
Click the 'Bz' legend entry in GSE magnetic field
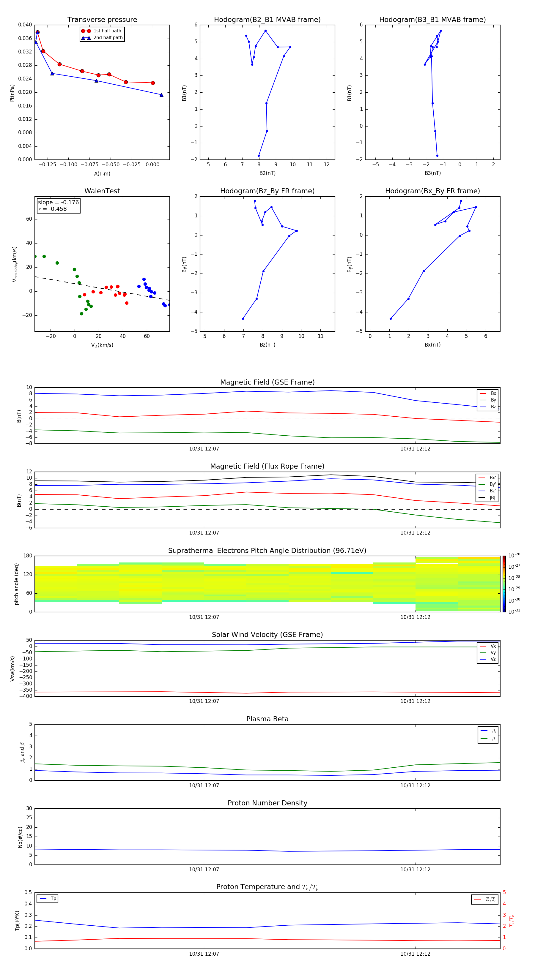tap(488, 407)
